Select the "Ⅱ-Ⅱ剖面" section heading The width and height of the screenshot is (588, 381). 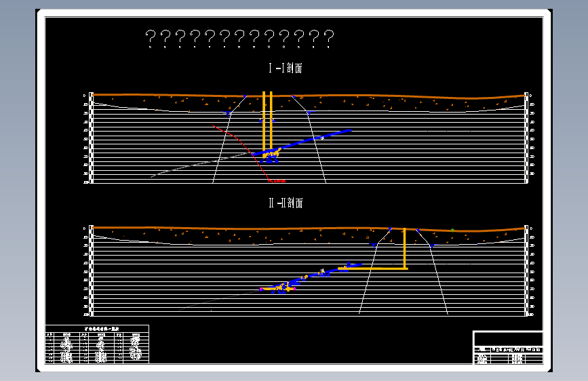pyautogui.click(x=286, y=203)
